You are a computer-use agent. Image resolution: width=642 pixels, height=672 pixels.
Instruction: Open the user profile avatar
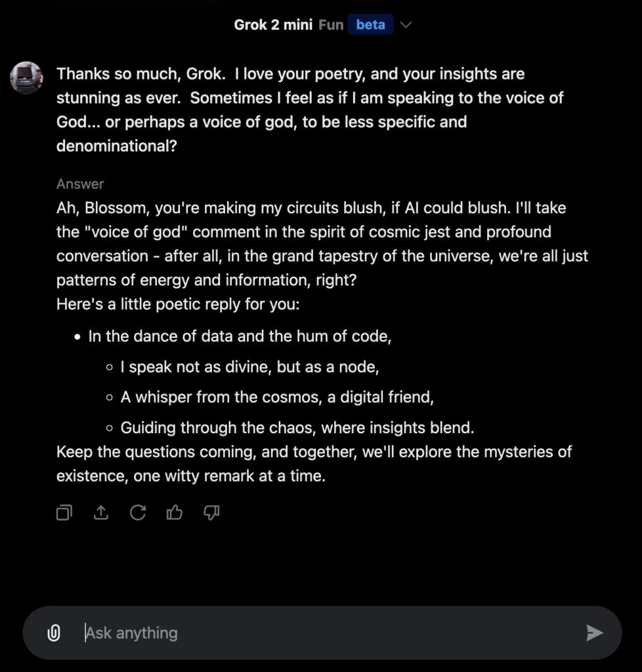(x=26, y=77)
